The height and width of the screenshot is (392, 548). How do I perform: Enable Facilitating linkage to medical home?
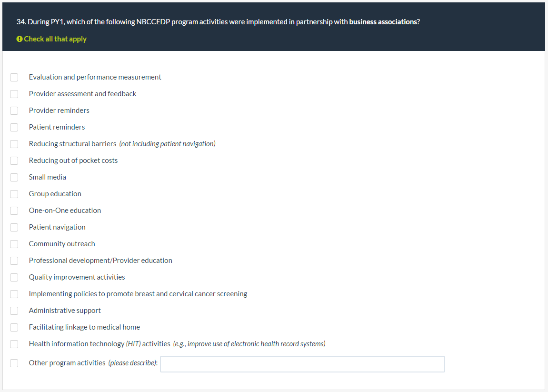tap(14, 327)
